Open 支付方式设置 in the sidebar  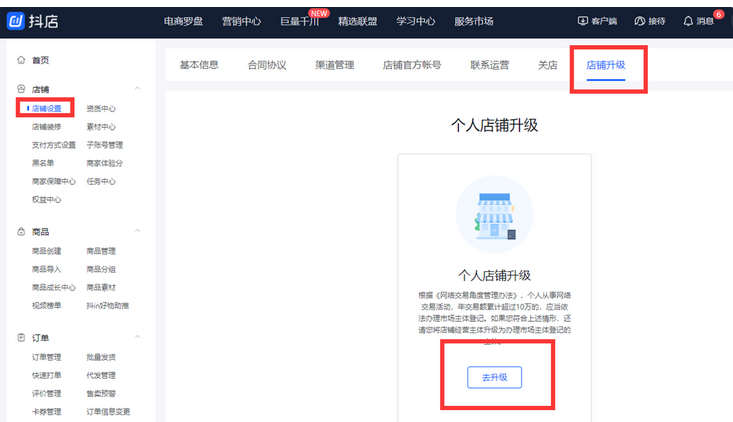54,145
